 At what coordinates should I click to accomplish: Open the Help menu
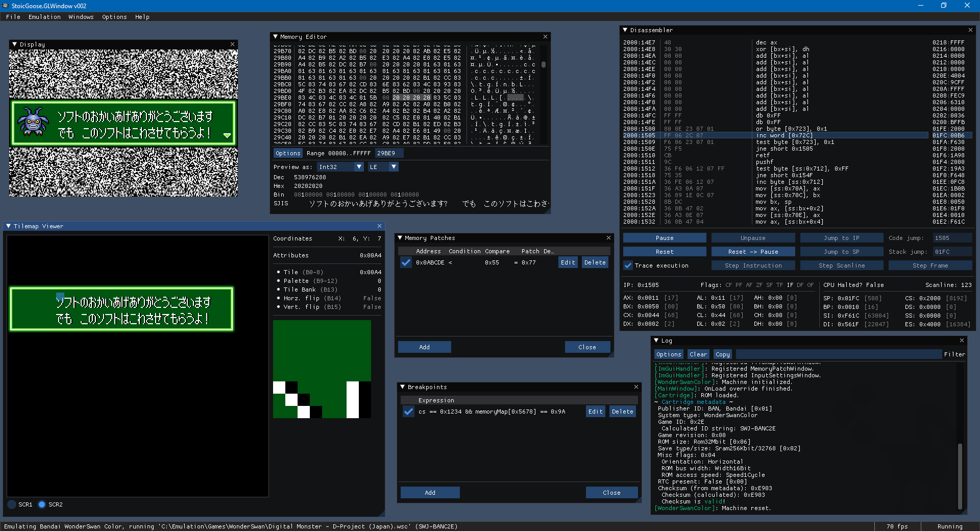[x=142, y=17]
